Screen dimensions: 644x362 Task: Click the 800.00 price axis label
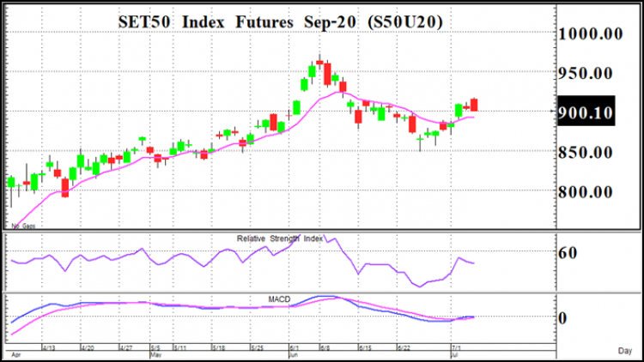click(586, 192)
